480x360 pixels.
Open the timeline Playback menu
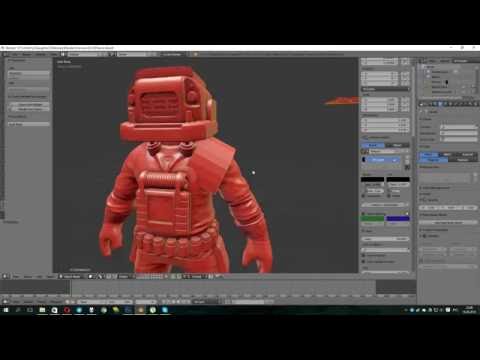[56, 302]
